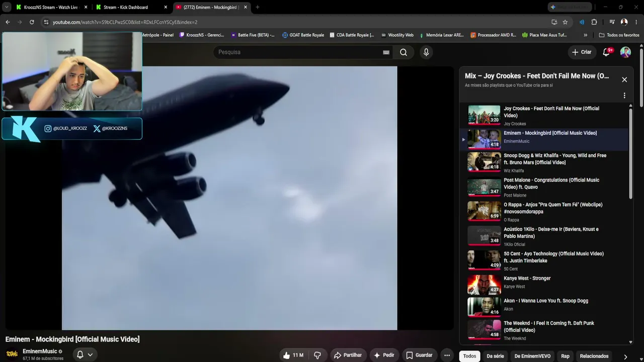Open YouTube notifications bell

pyautogui.click(x=606, y=52)
